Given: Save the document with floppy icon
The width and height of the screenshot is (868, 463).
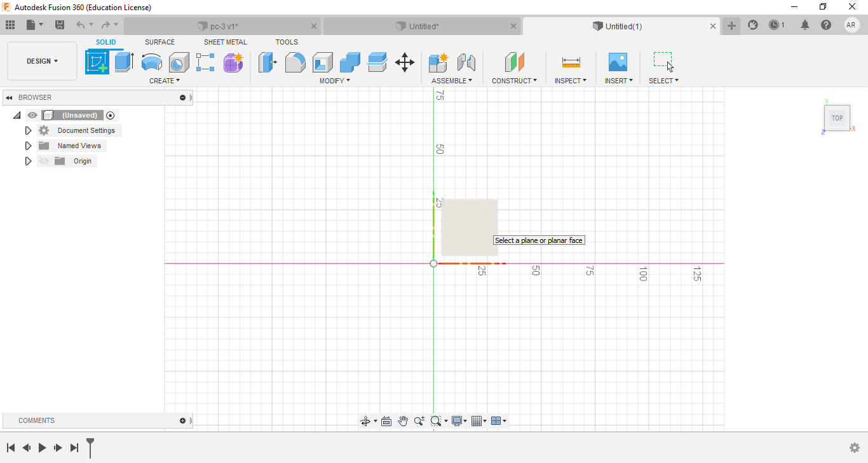Looking at the screenshot, I should tap(60, 25).
